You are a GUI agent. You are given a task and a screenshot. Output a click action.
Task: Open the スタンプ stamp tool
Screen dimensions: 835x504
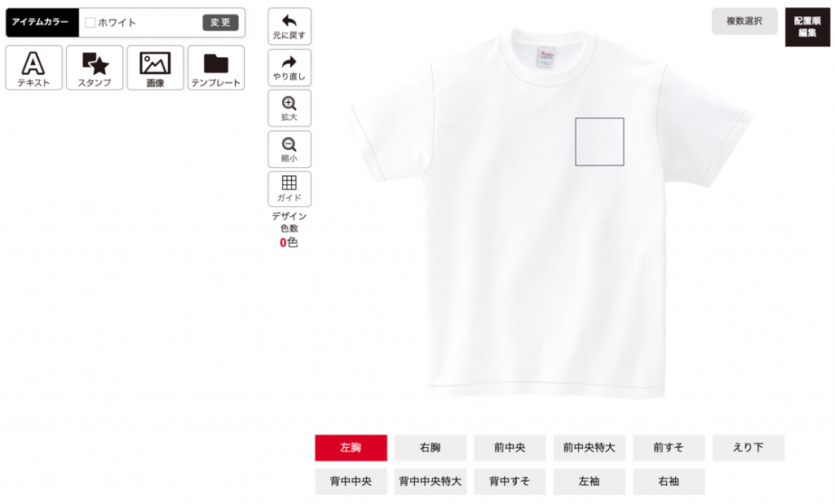click(x=95, y=68)
